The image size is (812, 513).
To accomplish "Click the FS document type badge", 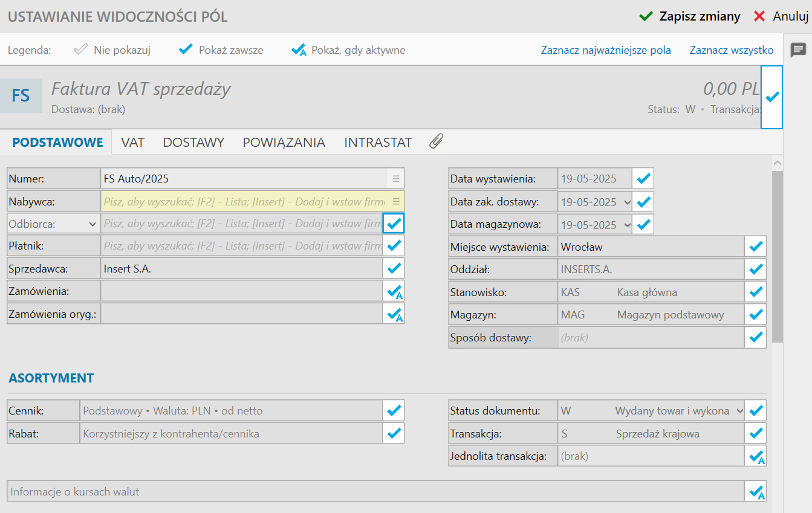I will click(x=21, y=95).
